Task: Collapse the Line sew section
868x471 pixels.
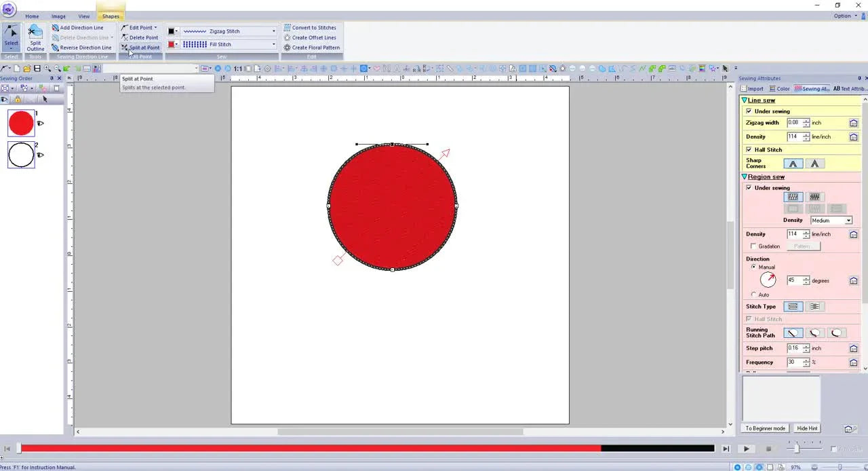Action: click(x=744, y=100)
